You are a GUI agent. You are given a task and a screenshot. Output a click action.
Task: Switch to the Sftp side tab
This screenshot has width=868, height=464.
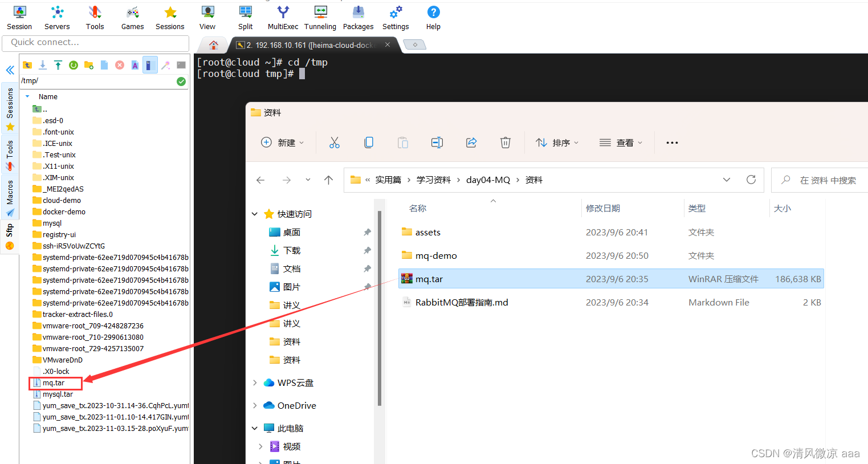10,237
